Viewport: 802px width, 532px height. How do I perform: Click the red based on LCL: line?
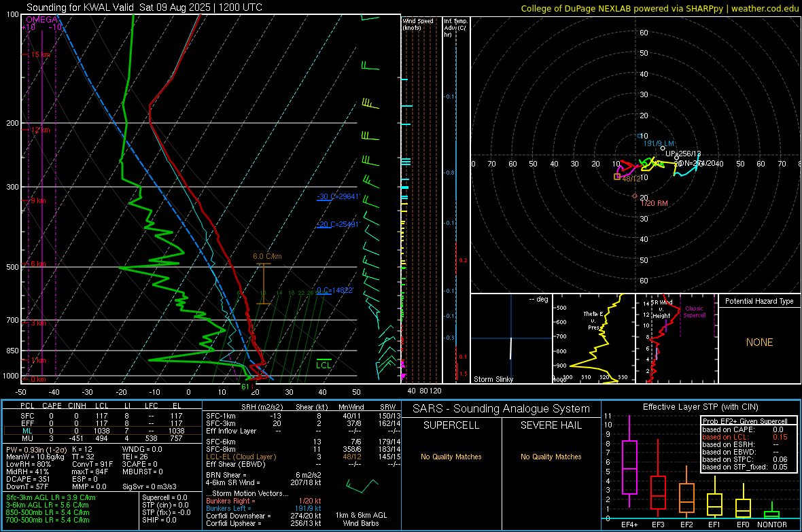pyautogui.click(x=745, y=437)
